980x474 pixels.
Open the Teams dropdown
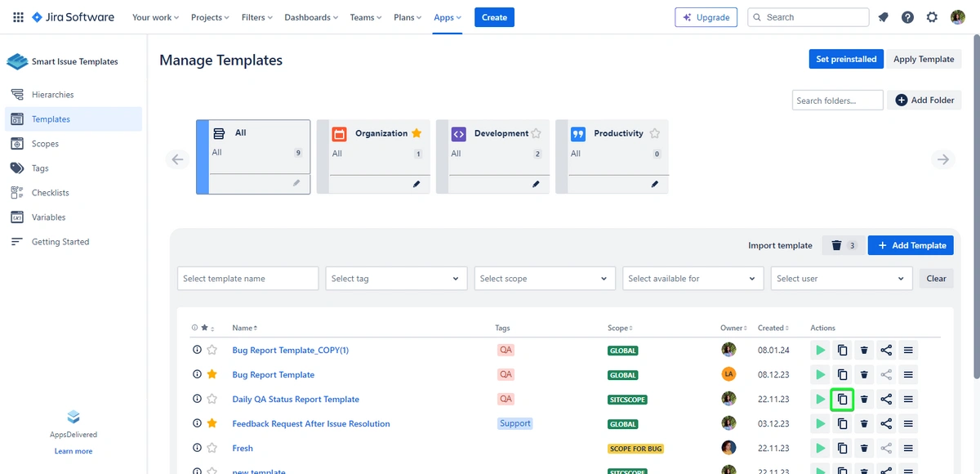(x=366, y=17)
